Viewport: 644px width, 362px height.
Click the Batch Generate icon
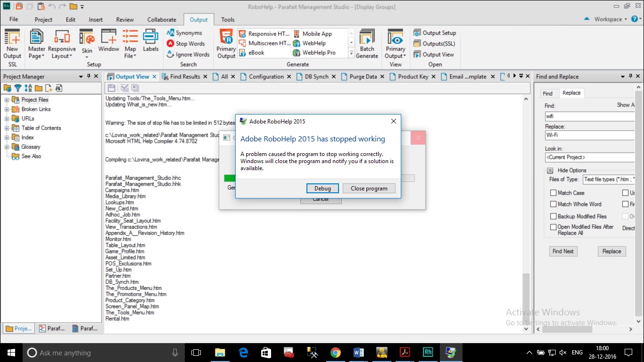tap(367, 44)
